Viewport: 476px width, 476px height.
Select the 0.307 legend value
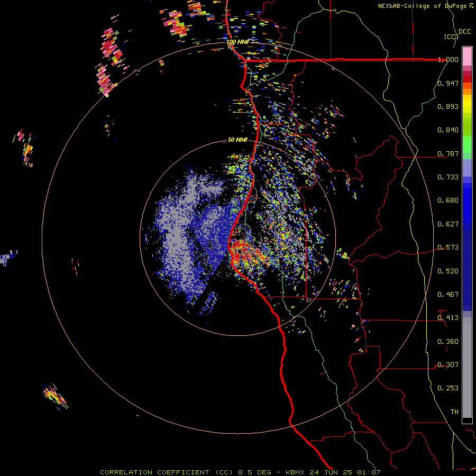448,365
